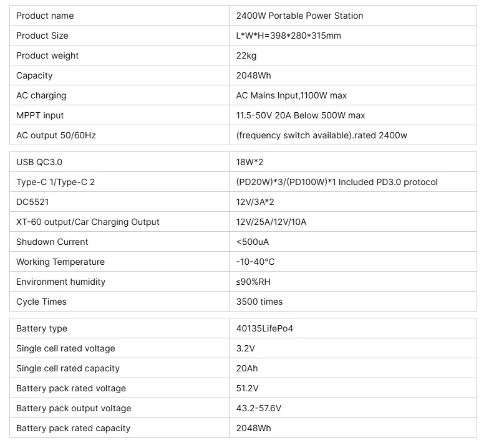The width and height of the screenshot is (494, 448).
Task: Click the 22kg product weight value
Action: coord(246,55)
